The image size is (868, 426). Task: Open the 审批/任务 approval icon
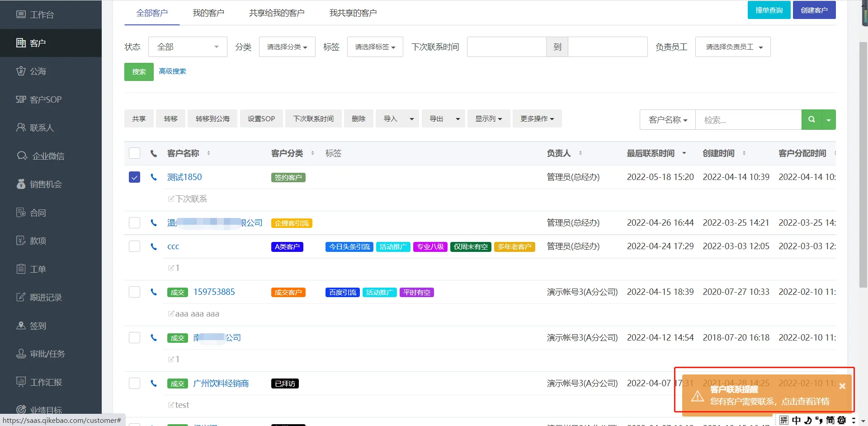(21, 354)
